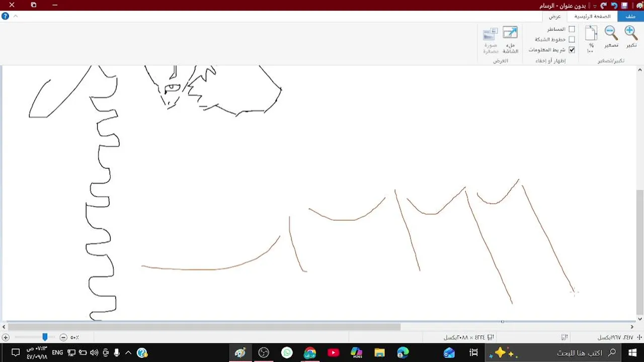Switch to the Home (الصفحة الرئيسية) tab

[x=592, y=16]
